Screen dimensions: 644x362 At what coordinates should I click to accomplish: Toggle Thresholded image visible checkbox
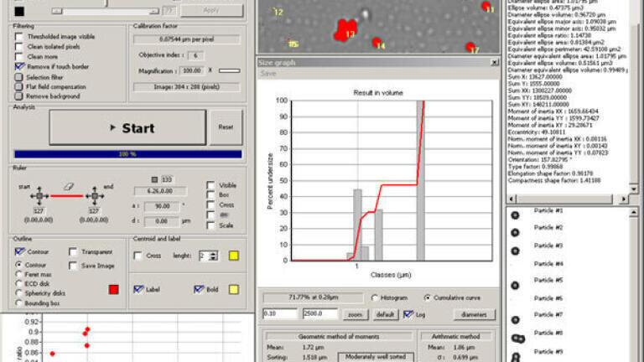(x=19, y=37)
